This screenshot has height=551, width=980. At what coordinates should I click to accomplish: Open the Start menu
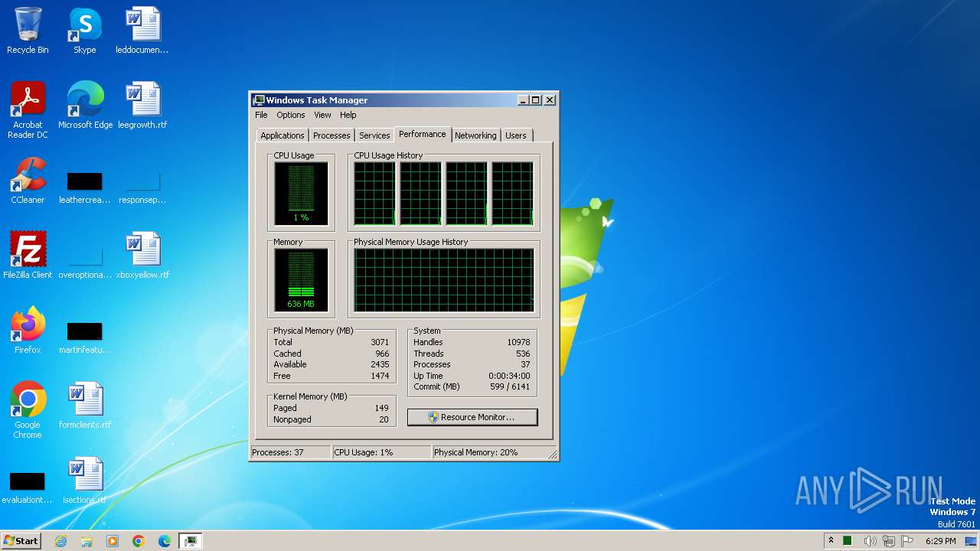click(x=21, y=541)
